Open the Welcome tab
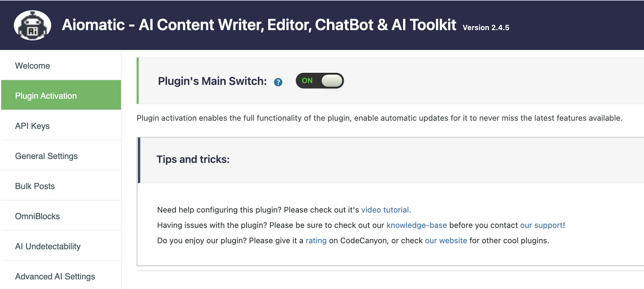644x289 pixels. (x=61, y=66)
